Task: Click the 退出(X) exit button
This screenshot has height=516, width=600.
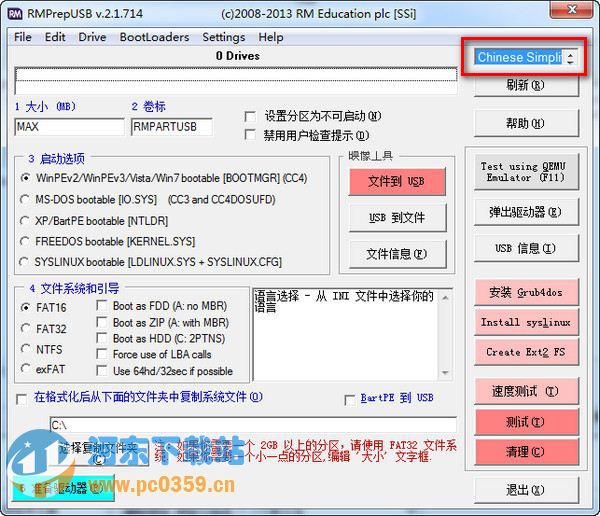Action: coord(526,490)
